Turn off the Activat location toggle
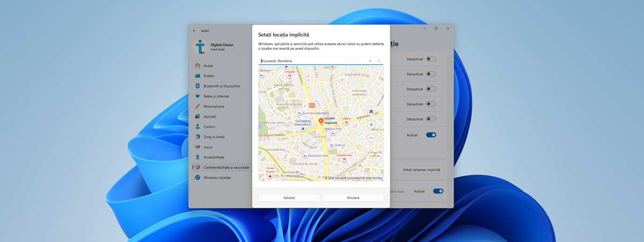 (431, 135)
